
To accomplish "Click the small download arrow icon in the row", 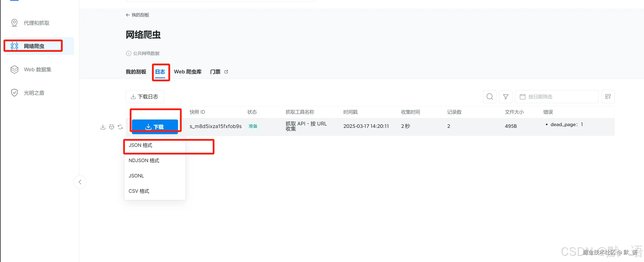I will pos(103,127).
